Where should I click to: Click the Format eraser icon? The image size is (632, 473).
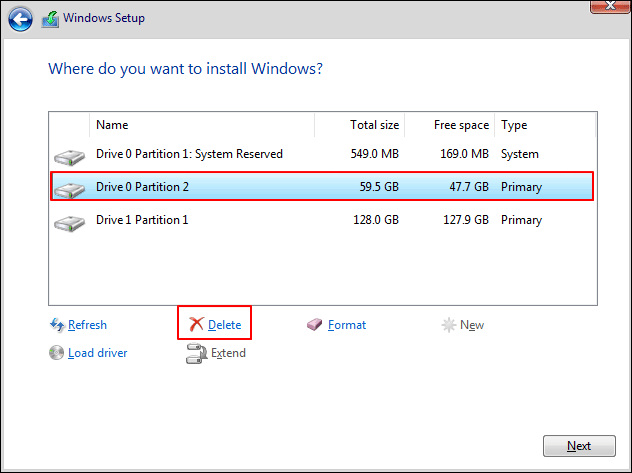315,325
